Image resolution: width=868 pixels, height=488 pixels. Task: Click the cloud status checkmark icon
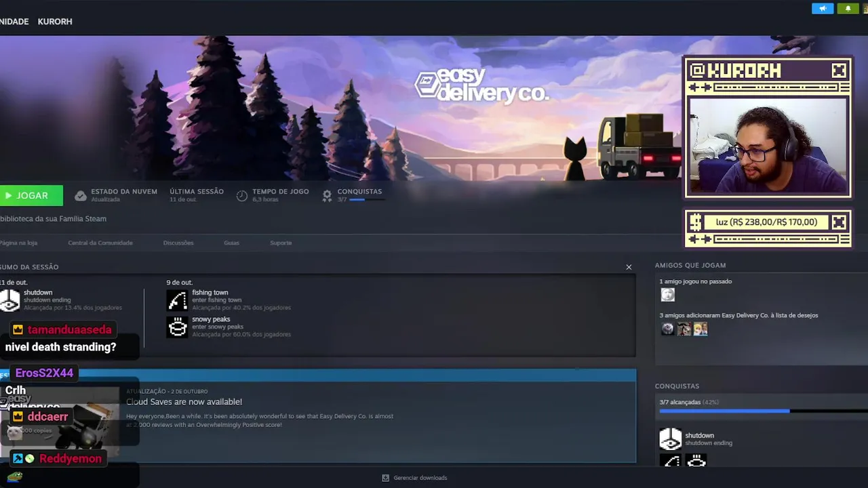(x=81, y=196)
